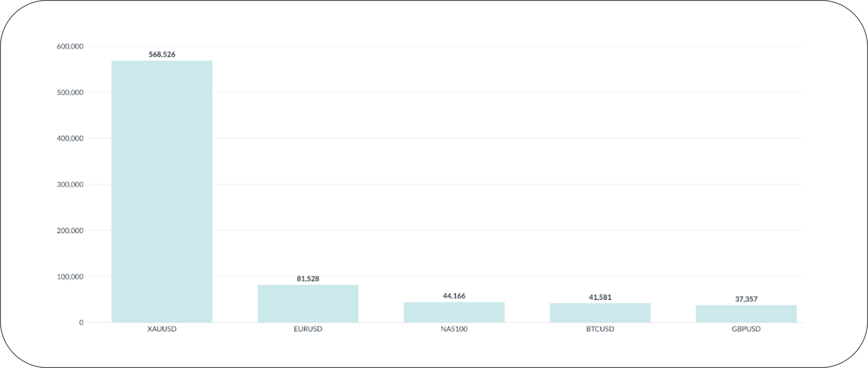Click the XAUUSD bar in the chart

[x=162, y=191]
